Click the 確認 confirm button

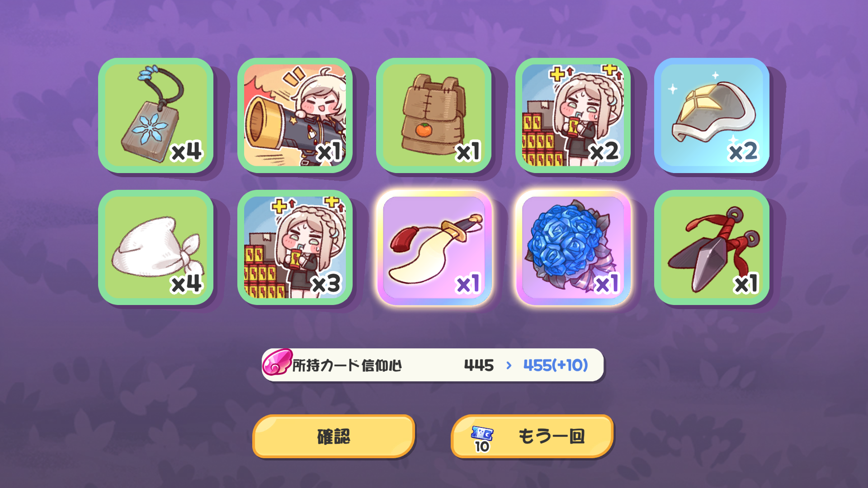click(334, 436)
